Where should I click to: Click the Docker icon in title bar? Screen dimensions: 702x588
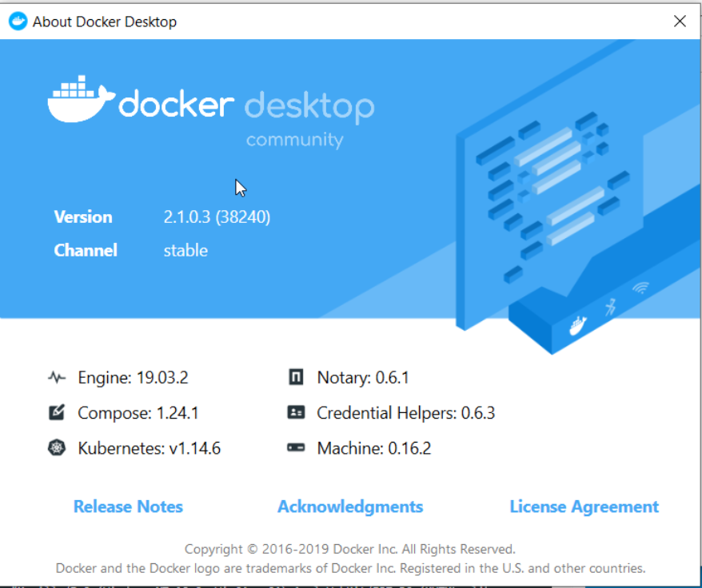tap(18, 22)
